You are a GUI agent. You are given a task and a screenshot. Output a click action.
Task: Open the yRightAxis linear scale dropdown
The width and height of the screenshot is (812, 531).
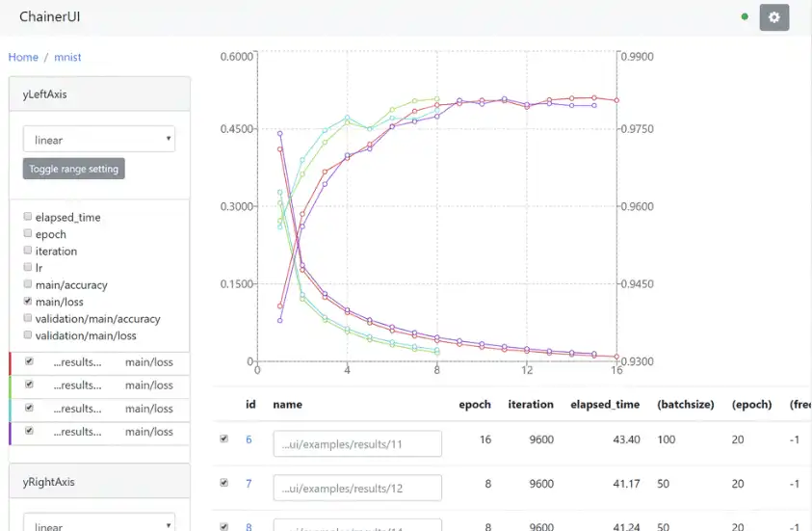coord(99,522)
